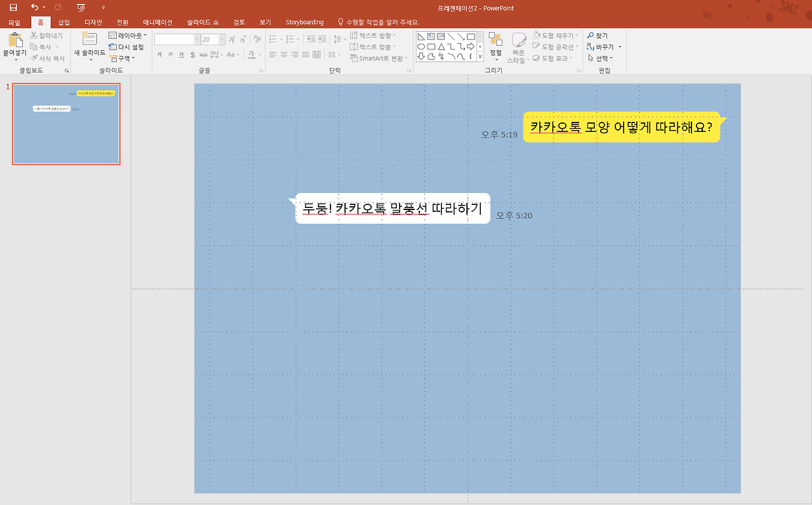The height and width of the screenshot is (505, 812).
Task: Start slideshow from beginning icon
Action: (81, 8)
